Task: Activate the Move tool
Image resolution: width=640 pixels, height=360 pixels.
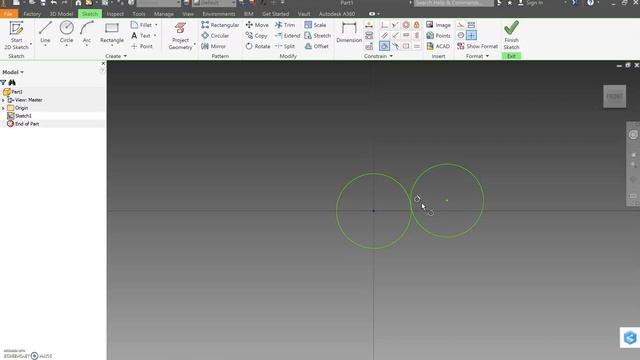Action: (257, 25)
